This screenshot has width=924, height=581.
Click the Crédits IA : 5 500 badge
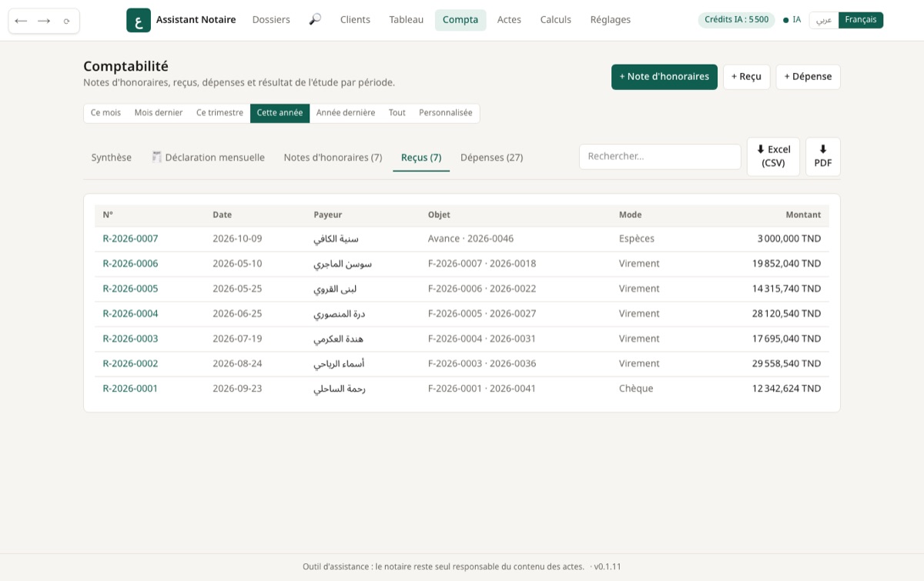[x=737, y=20]
